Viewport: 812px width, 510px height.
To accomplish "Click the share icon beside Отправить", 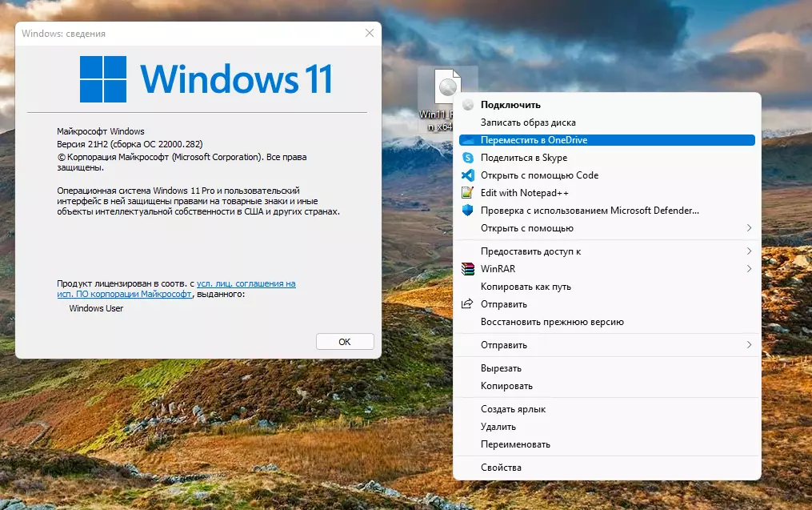I will [x=468, y=303].
